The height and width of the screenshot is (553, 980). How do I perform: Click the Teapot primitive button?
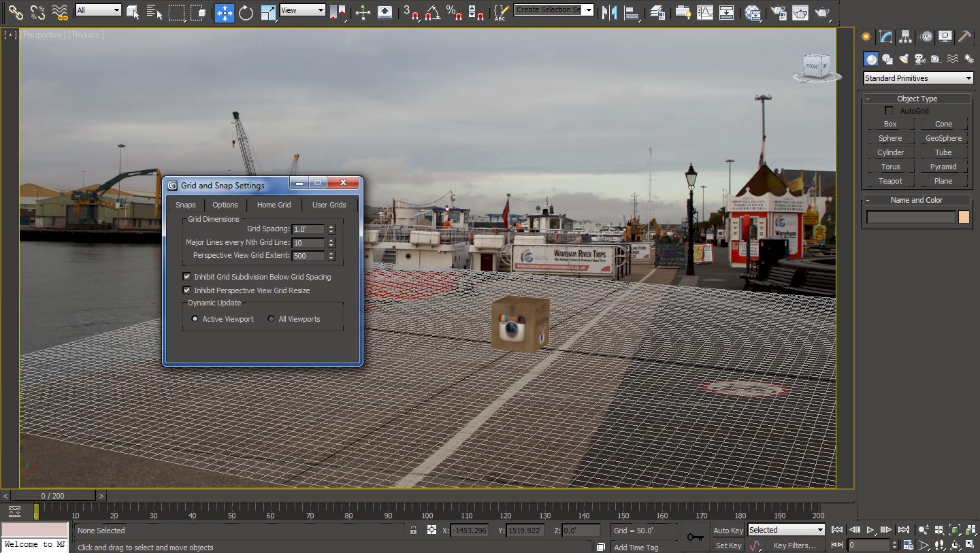point(890,181)
